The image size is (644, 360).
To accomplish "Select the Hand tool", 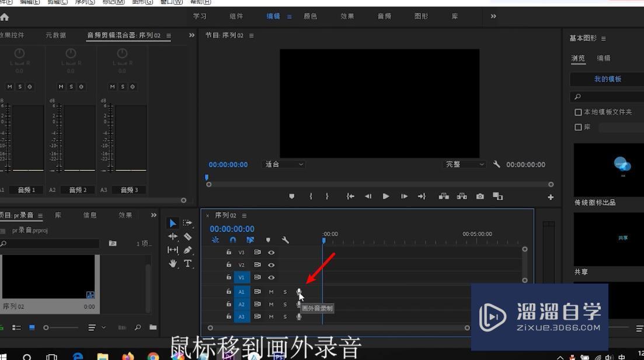I will tap(173, 264).
